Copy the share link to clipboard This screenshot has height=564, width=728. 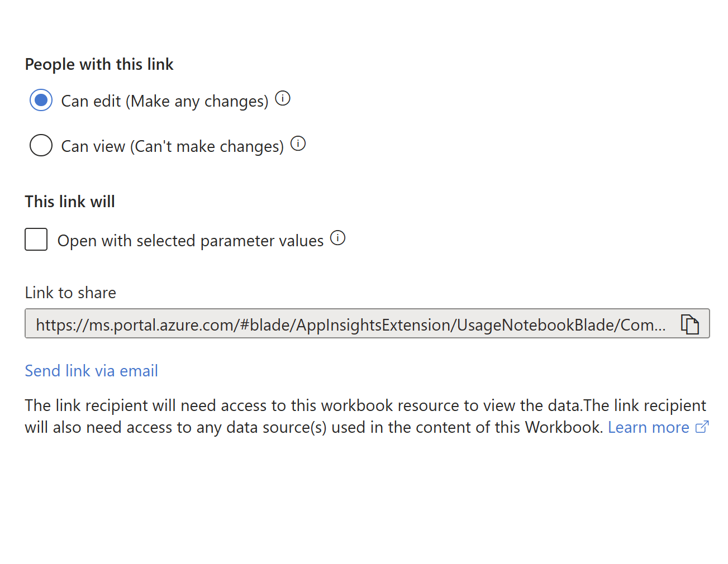tap(690, 324)
